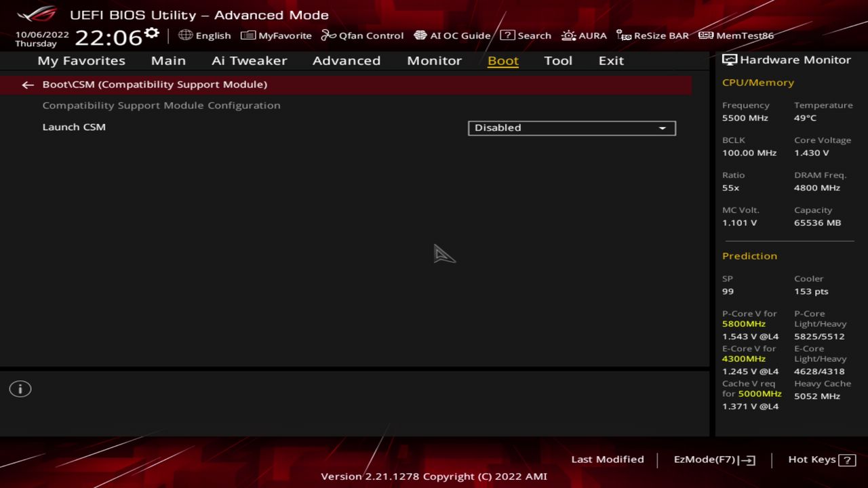Go to the Exit tab
The height and width of the screenshot is (488, 868).
(611, 60)
